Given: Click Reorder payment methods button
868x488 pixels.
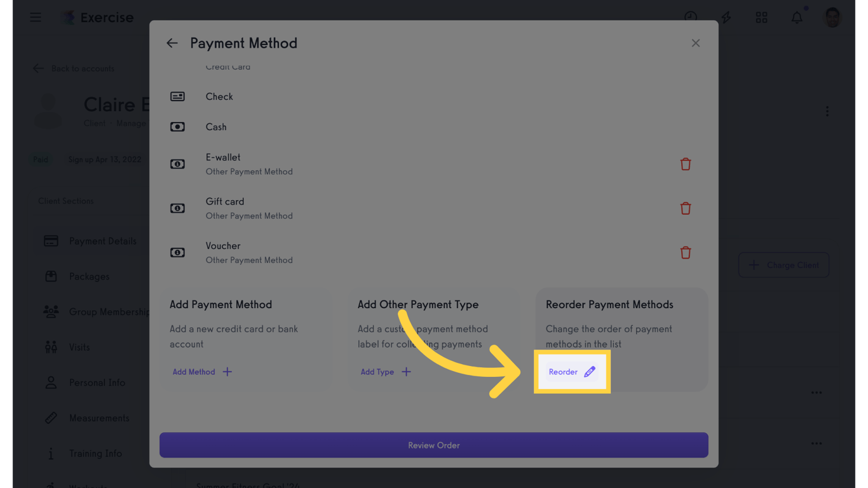Looking at the screenshot, I should coord(572,372).
